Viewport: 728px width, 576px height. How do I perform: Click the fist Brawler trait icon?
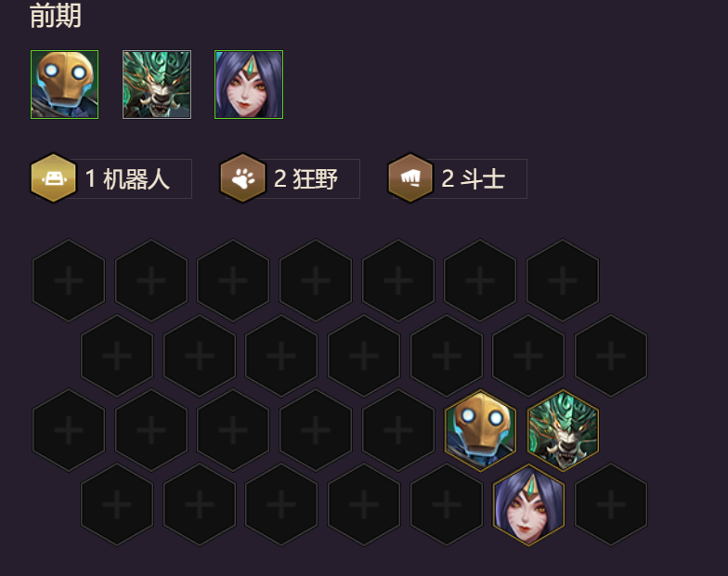coord(410,178)
